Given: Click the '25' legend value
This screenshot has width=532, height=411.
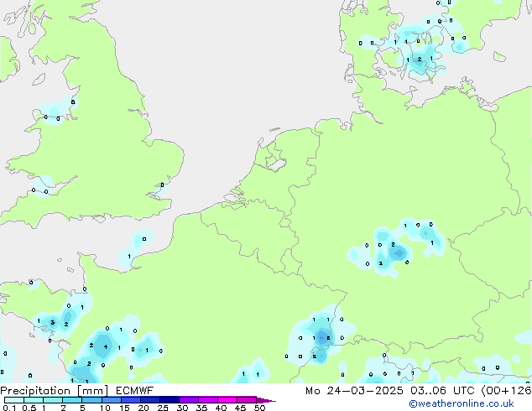Looking at the screenshot, I should tap(163, 408).
